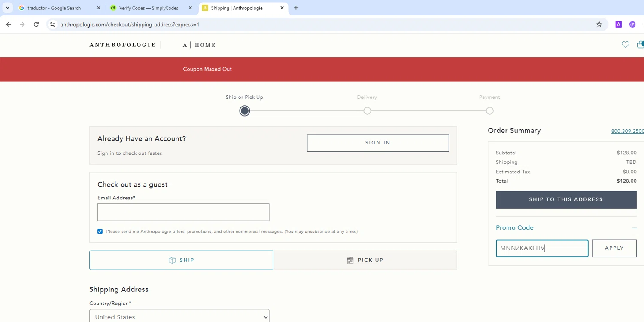Image resolution: width=644 pixels, height=322 pixels.
Task: Click the Coupon Maxed Out message
Action: [207, 69]
